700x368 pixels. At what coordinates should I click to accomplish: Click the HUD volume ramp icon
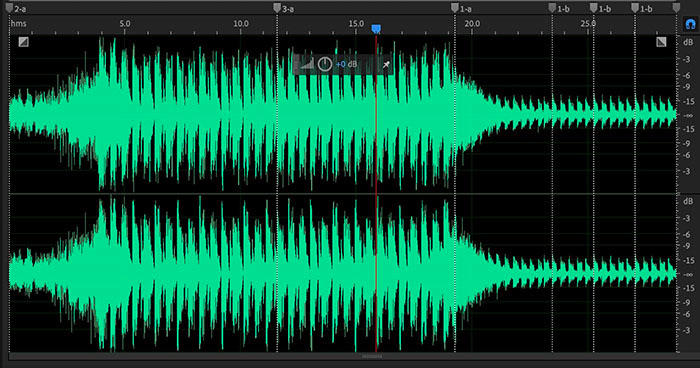click(307, 64)
